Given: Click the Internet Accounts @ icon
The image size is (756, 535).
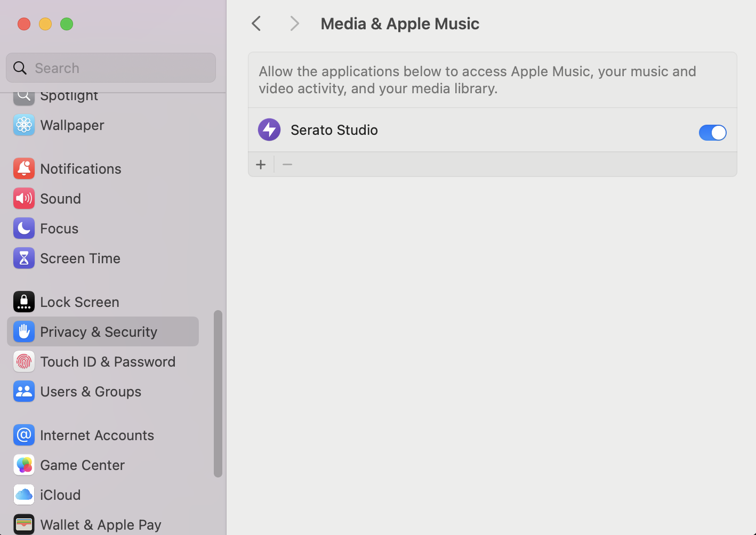Looking at the screenshot, I should (24, 435).
